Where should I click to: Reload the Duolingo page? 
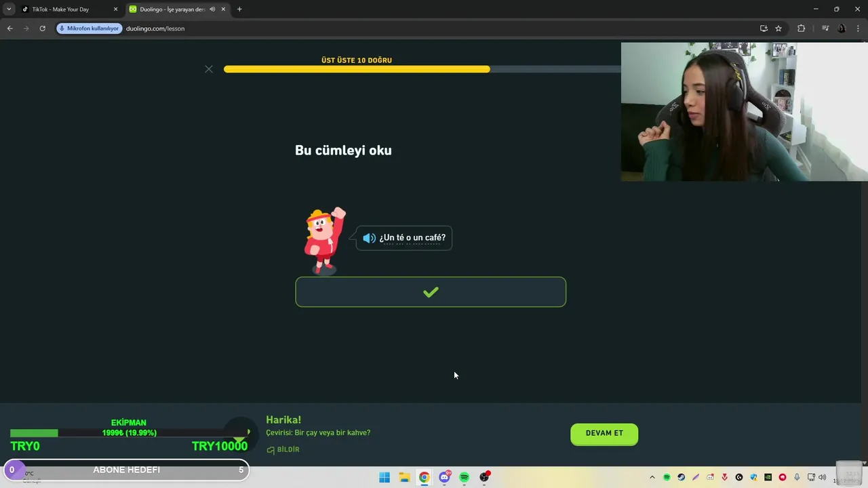(42, 28)
